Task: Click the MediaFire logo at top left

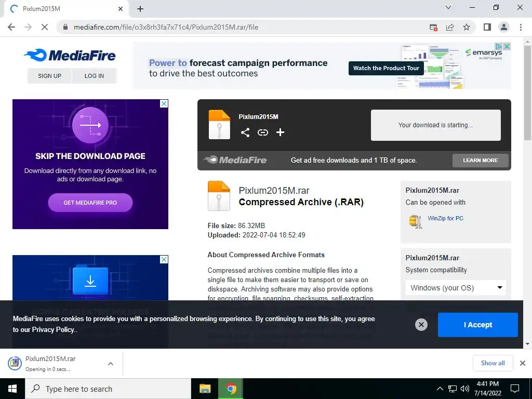Action: [x=70, y=55]
